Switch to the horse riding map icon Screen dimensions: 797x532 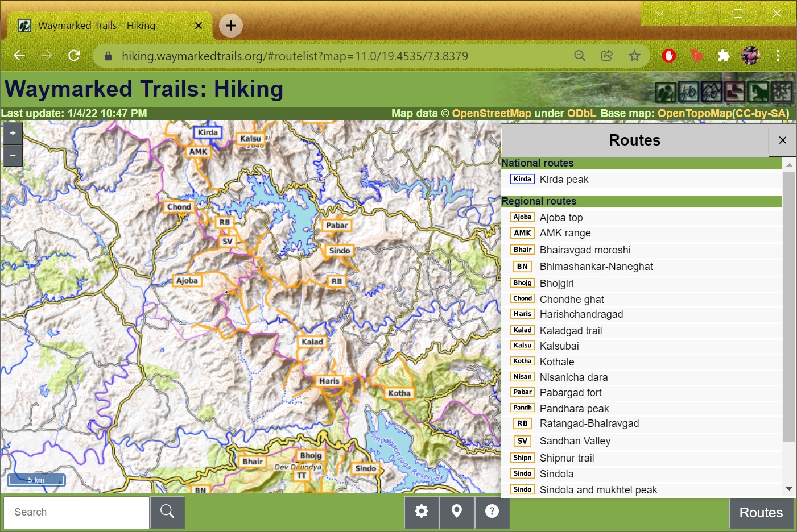758,92
